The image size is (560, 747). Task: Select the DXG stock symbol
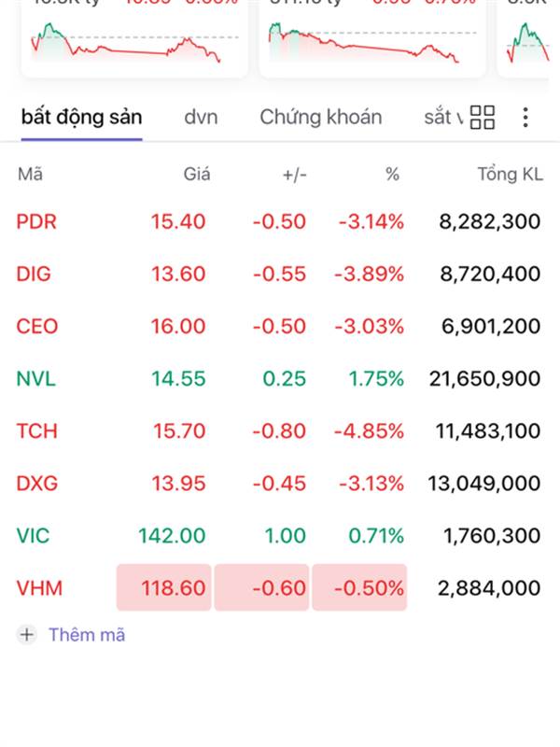(36, 484)
